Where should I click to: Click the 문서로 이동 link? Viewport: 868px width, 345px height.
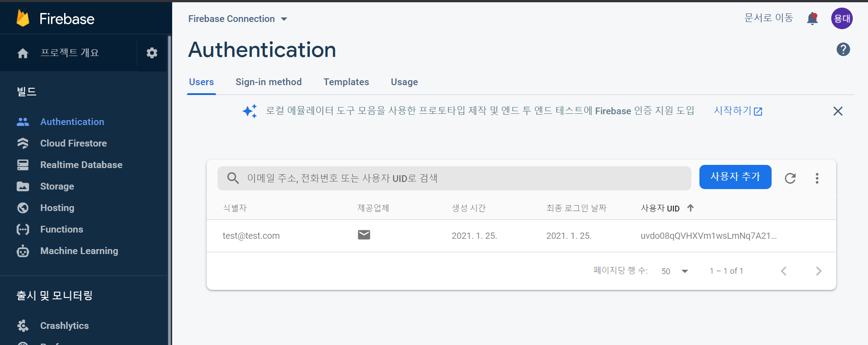point(769,18)
